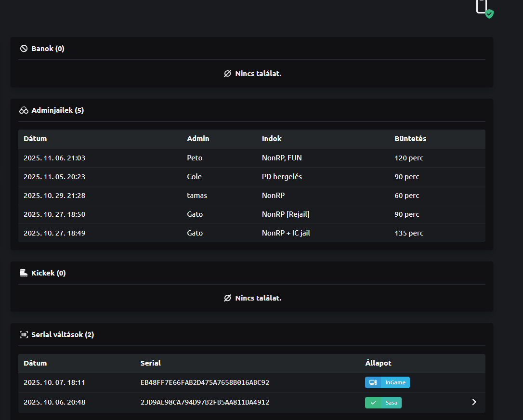This screenshot has height=420, width=523.
Task: Click the empty-set icon in Banok section
Action: tap(227, 74)
